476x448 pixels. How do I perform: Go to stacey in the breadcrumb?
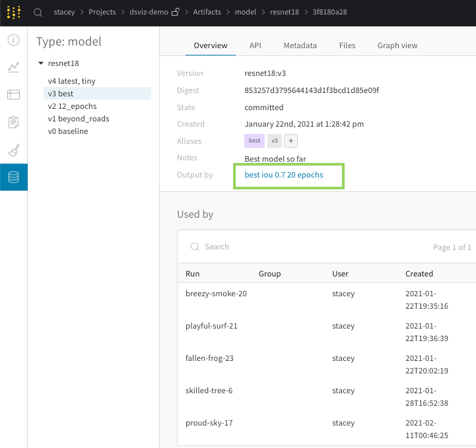[64, 12]
